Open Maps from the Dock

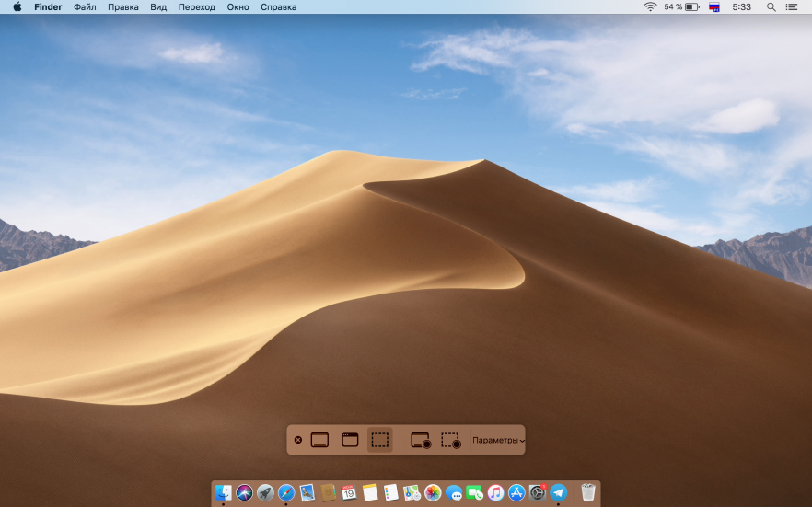point(412,492)
